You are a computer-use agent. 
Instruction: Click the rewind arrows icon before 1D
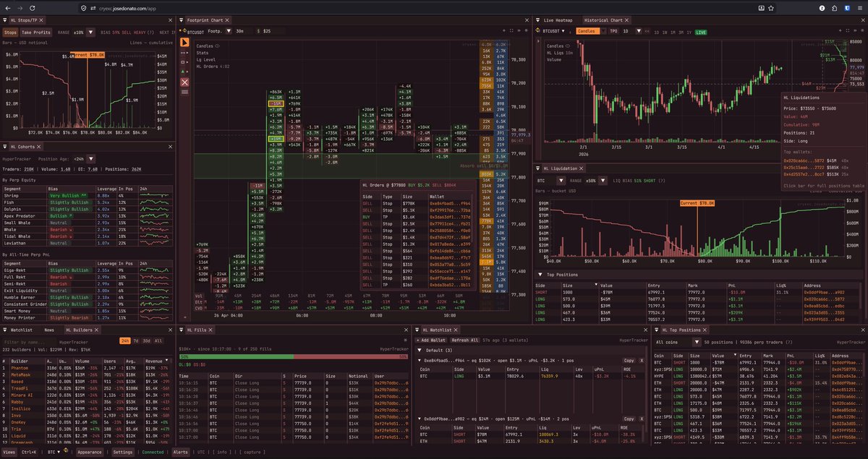coord(647,32)
